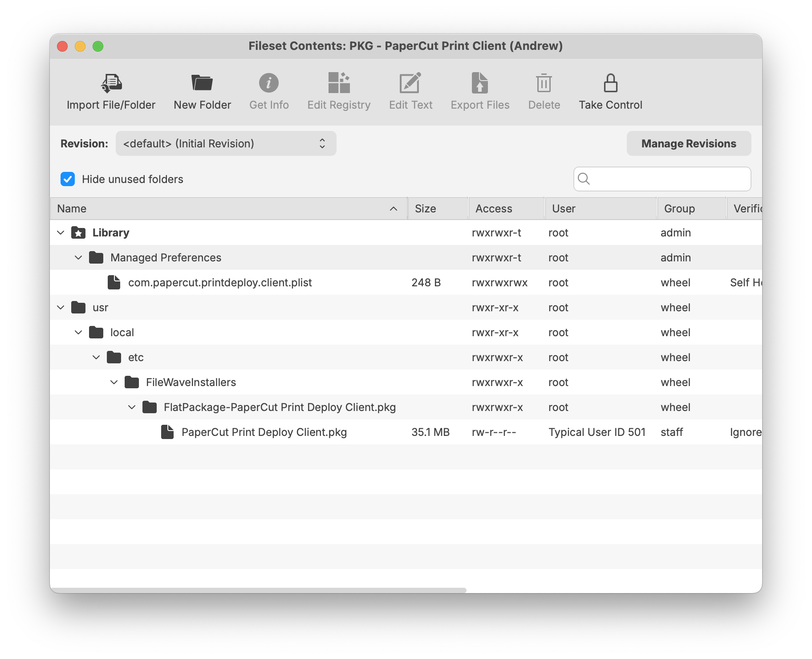Click the local folder icon

click(96, 332)
